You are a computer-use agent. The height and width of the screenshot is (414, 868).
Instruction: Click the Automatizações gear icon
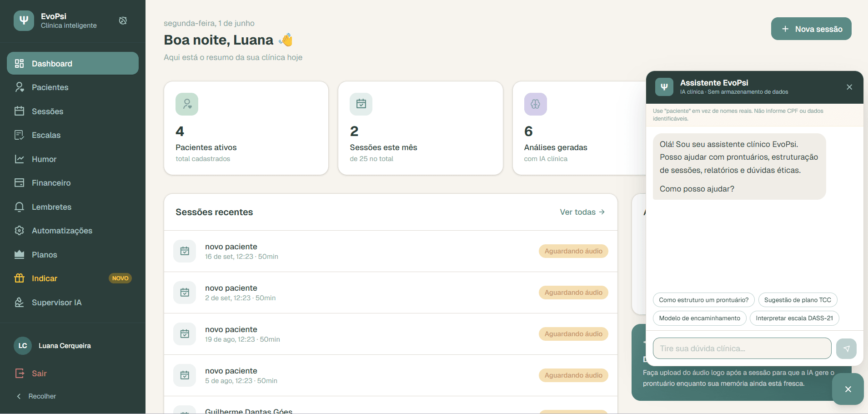(19, 231)
